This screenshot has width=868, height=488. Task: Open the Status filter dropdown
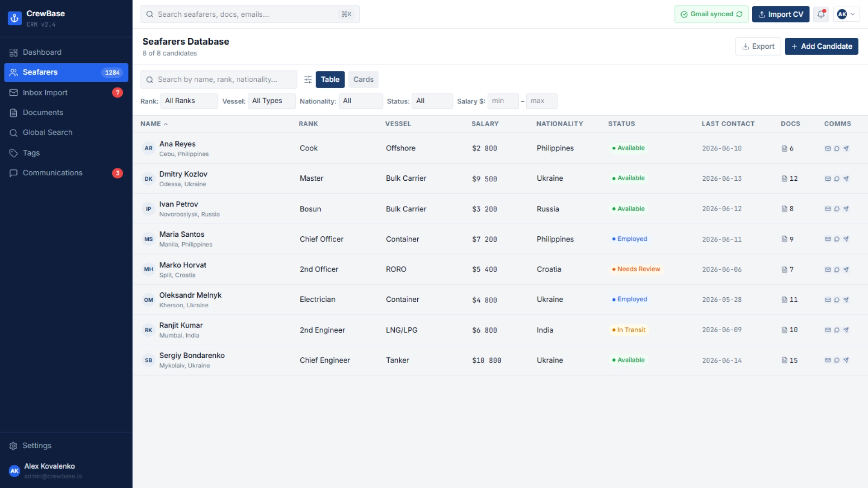point(432,101)
